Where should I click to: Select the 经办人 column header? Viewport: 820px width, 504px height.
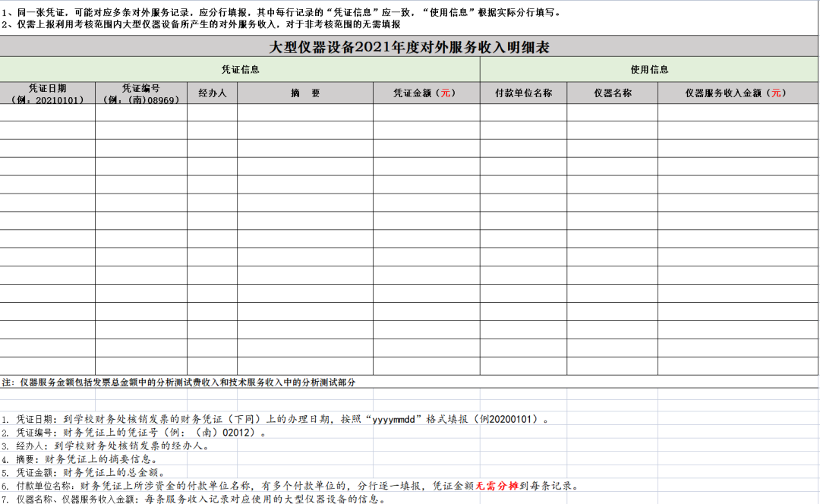pos(213,93)
